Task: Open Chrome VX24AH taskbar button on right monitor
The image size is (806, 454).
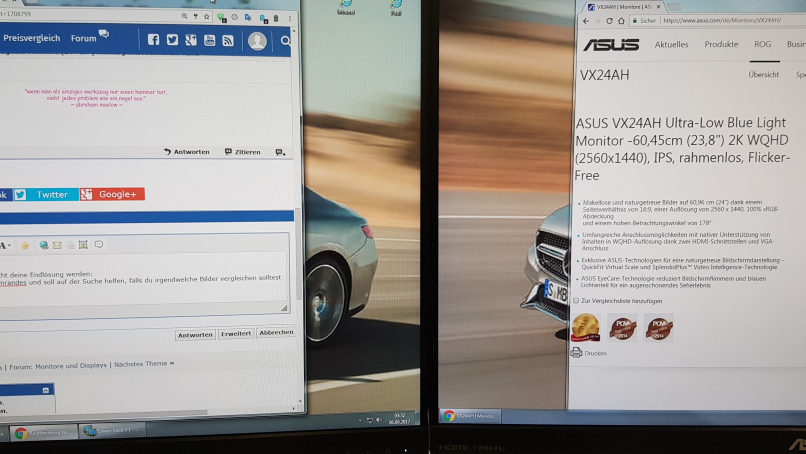Action: coord(470,415)
